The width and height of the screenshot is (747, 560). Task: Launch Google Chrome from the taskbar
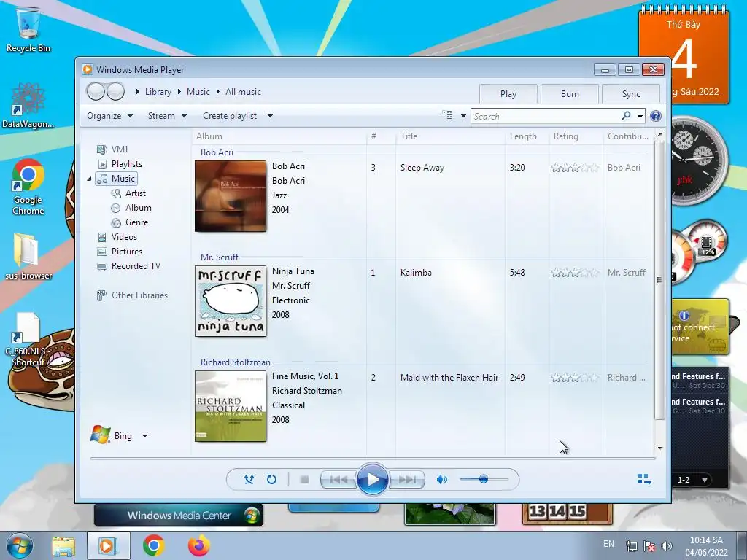pyautogui.click(x=153, y=545)
